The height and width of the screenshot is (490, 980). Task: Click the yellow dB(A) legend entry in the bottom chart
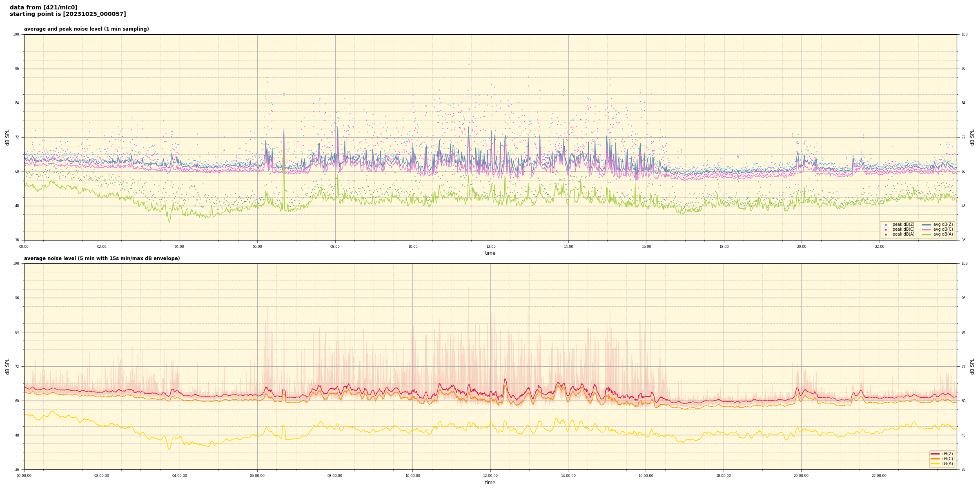pos(935,463)
